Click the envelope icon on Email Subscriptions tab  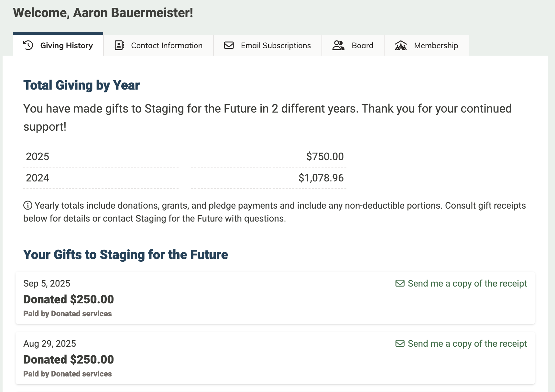[x=229, y=45]
